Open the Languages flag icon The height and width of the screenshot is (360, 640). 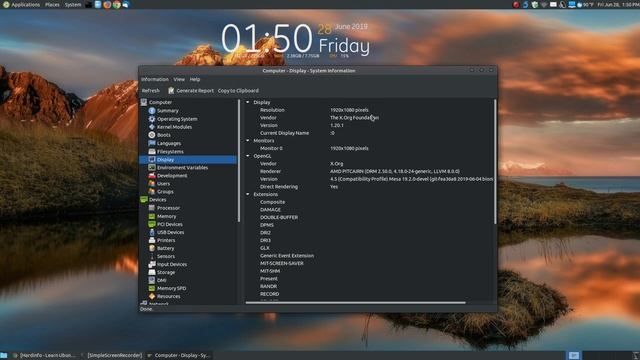tap(152, 143)
